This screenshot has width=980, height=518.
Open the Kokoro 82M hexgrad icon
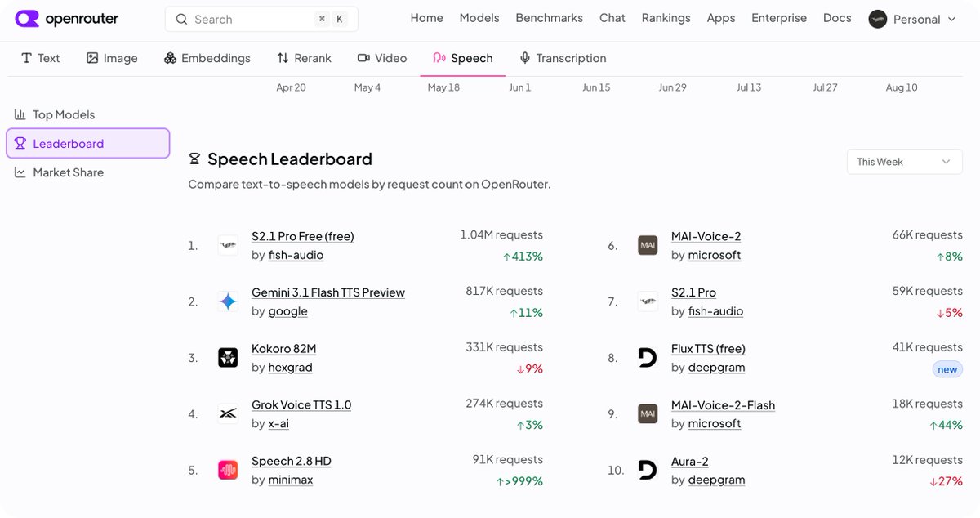228,358
